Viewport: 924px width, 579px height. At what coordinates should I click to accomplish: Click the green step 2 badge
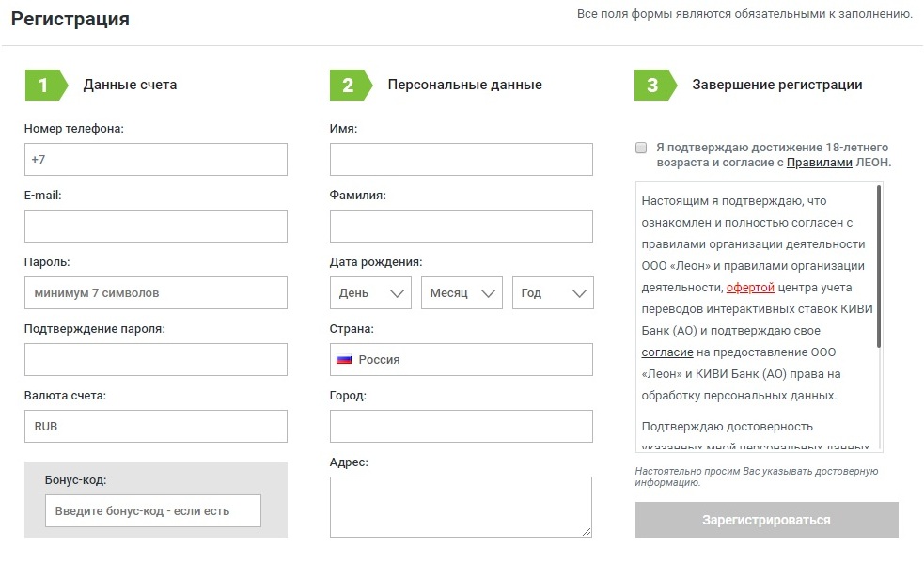pyautogui.click(x=348, y=85)
